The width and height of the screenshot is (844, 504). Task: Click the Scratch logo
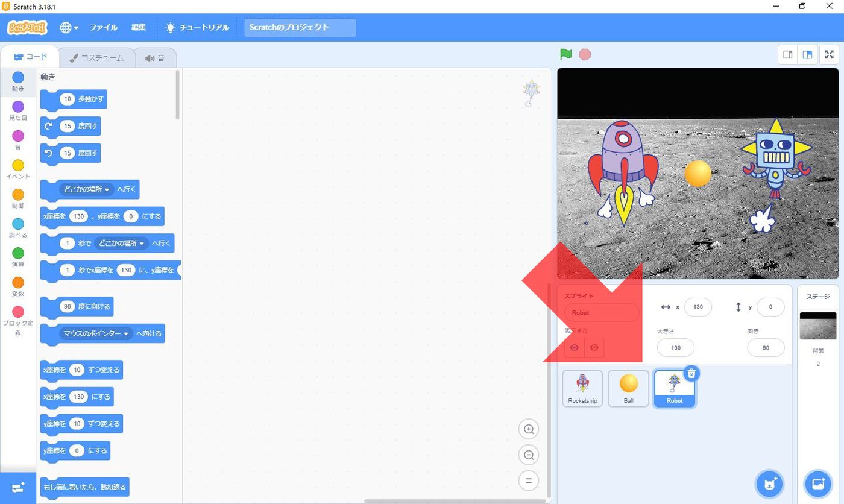27,27
